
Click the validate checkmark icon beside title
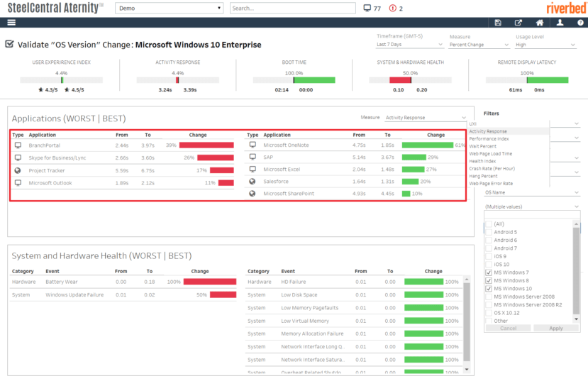pos(9,44)
